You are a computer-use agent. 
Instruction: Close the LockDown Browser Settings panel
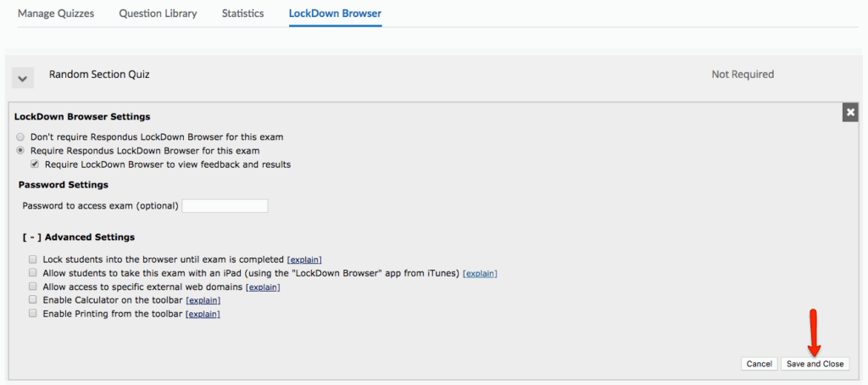[849, 113]
